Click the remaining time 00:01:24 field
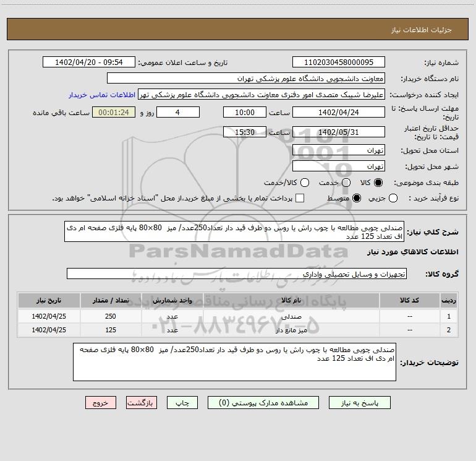Screen dimensions: 476x461 point(114,112)
